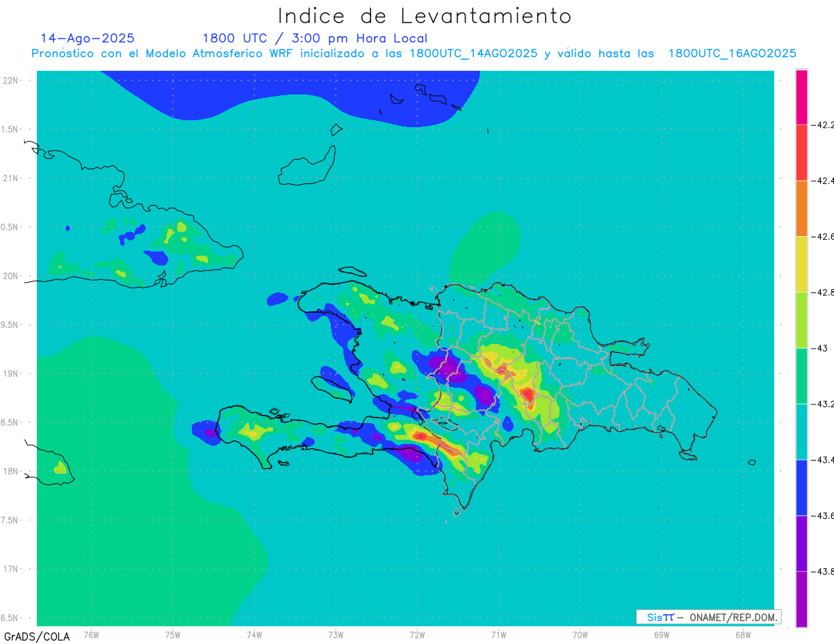834x644 pixels.
Task: Click the '7.5N' latitude label
Action: 10,520
